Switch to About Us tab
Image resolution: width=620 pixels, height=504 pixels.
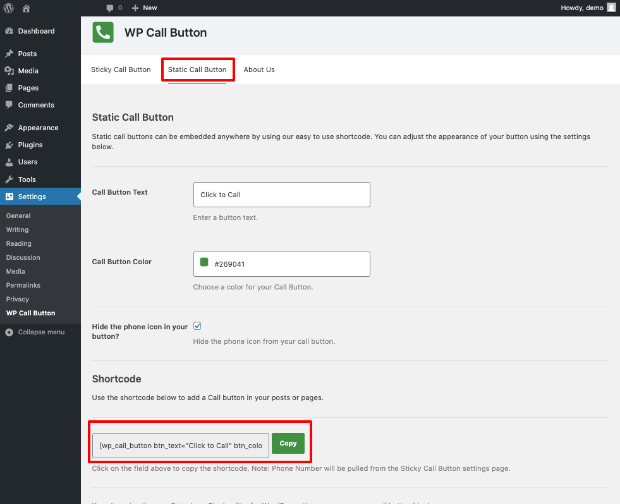click(x=259, y=70)
